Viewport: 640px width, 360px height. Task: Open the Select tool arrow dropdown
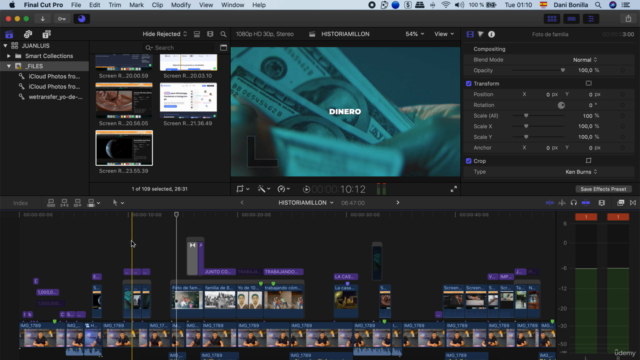pyautogui.click(x=118, y=202)
